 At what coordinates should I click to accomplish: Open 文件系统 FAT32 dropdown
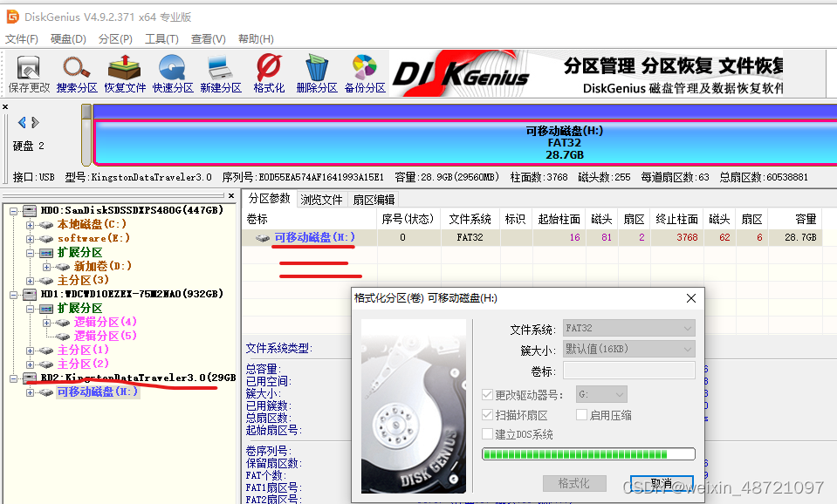tap(628, 328)
